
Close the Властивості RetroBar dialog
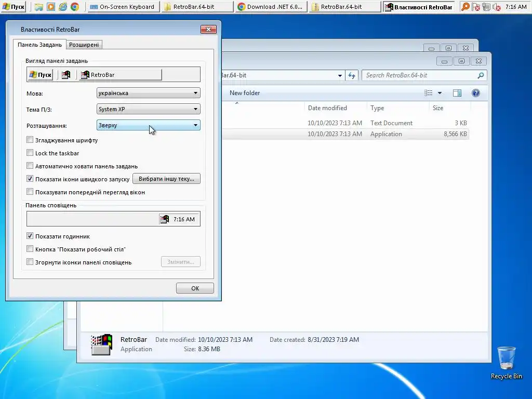(208, 30)
